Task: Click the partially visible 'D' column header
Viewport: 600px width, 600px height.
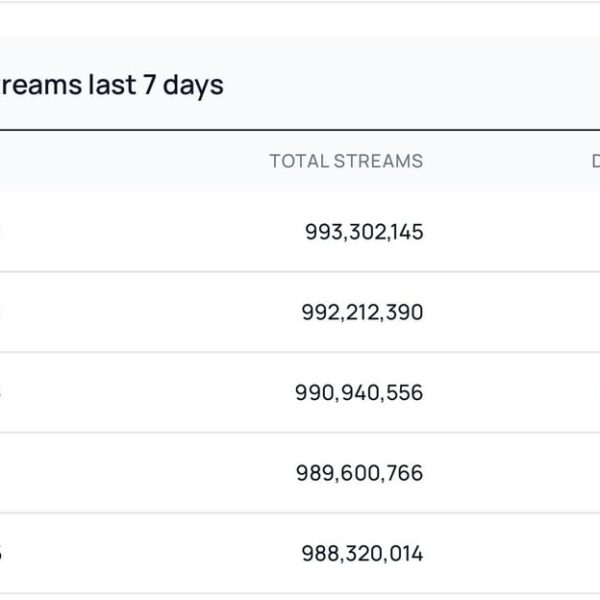Action: (594, 161)
